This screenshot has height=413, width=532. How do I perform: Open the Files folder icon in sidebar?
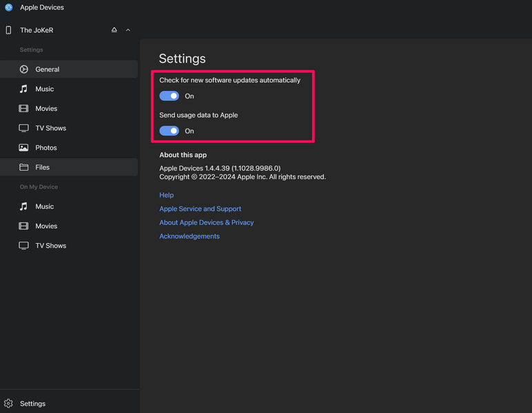(23, 167)
